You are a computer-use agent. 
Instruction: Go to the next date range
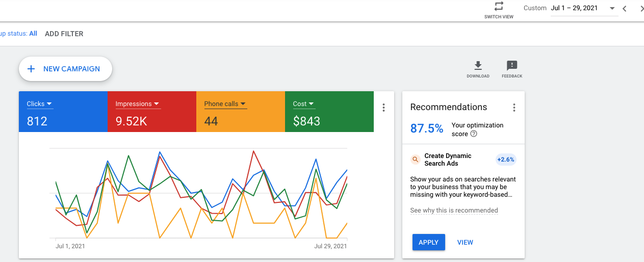pos(641,8)
